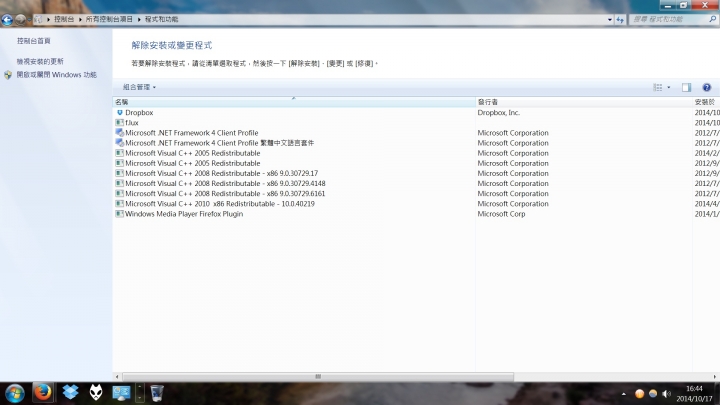The image size is (720, 405).
Task: Focus the search programs input field
Action: click(x=669, y=19)
